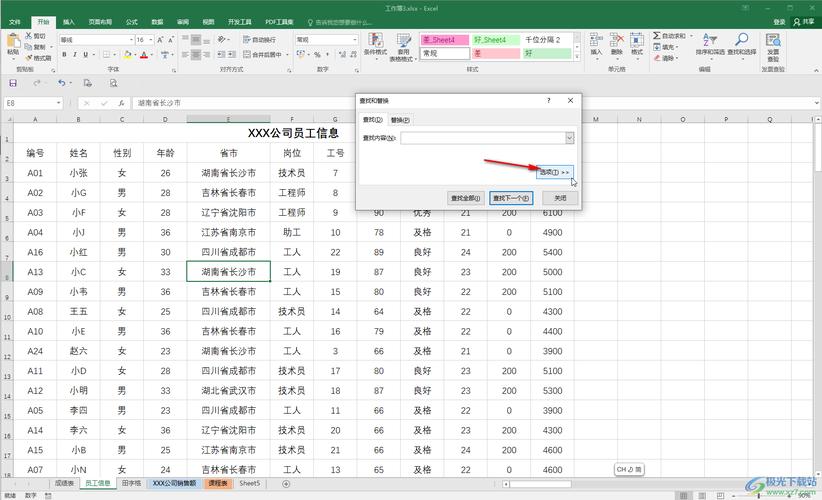Click the Insert cells (插入) icon
The width and height of the screenshot is (822, 500).
(x=596, y=44)
